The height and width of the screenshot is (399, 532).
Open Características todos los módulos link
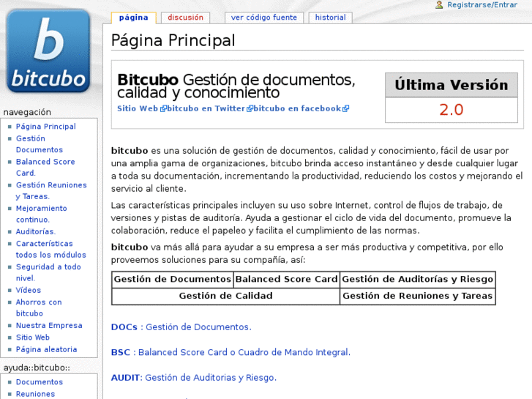click(51, 249)
